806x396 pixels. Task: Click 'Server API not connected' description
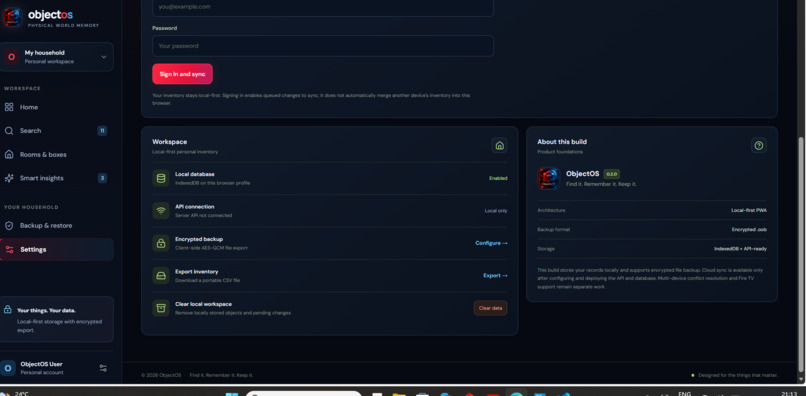pyautogui.click(x=204, y=215)
